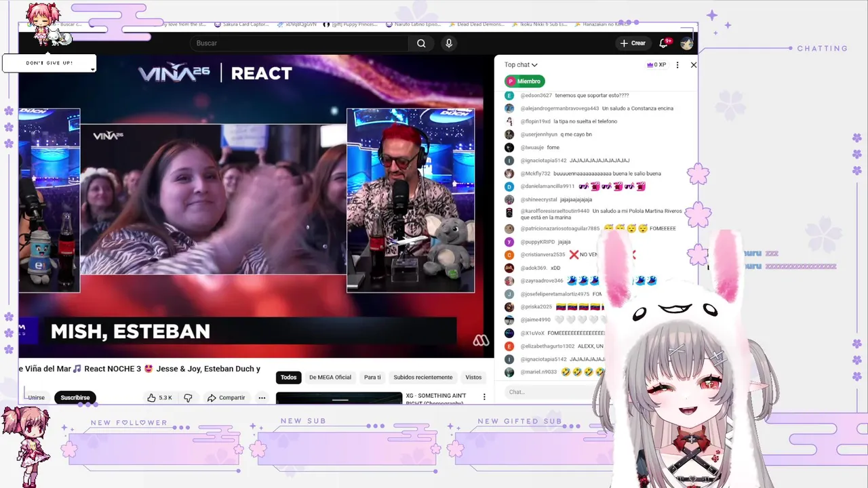
Task: Click the Suscribirse button
Action: pyautogui.click(x=75, y=398)
